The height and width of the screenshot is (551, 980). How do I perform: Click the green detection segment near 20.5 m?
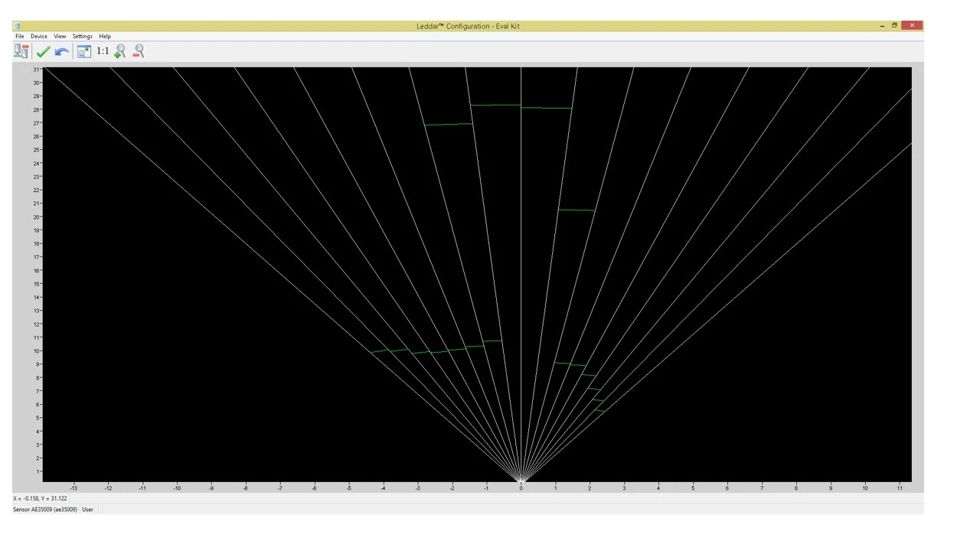(577, 210)
